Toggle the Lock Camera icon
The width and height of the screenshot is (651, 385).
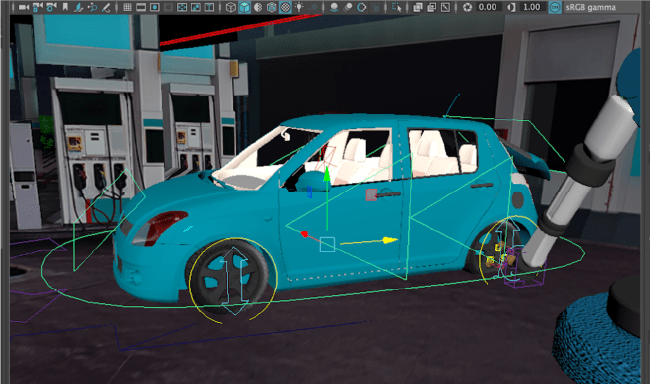(x=38, y=7)
